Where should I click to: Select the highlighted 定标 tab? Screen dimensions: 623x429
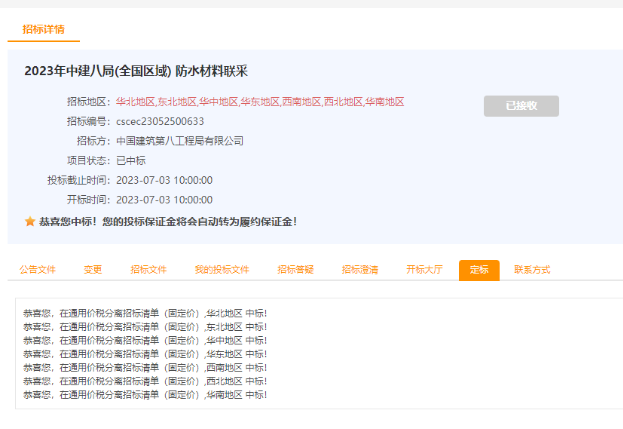click(479, 270)
